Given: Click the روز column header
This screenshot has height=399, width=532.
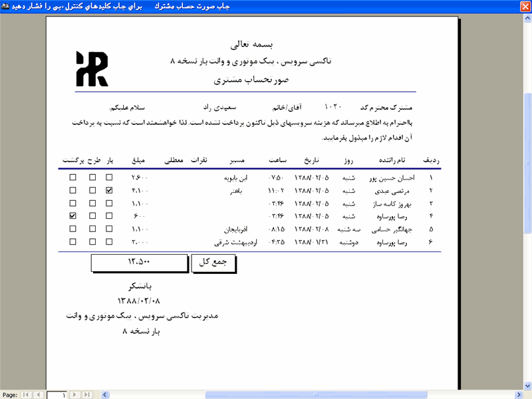Looking at the screenshot, I should click(x=348, y=161).
